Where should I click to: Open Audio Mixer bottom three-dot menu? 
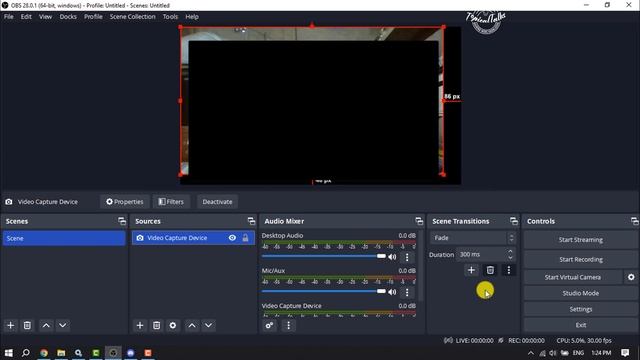[288, 325]
